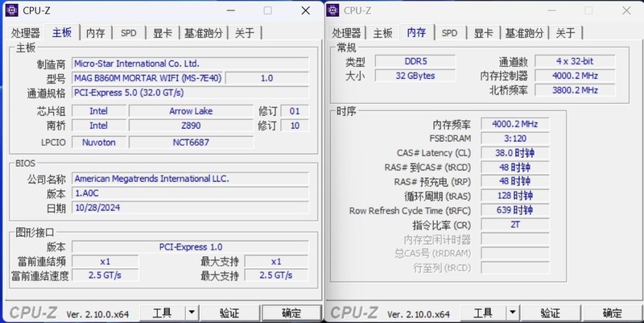Open 关于 tab in right CPU-Z window
Viewport: 644px width, 323px height.
coord(566,33)
